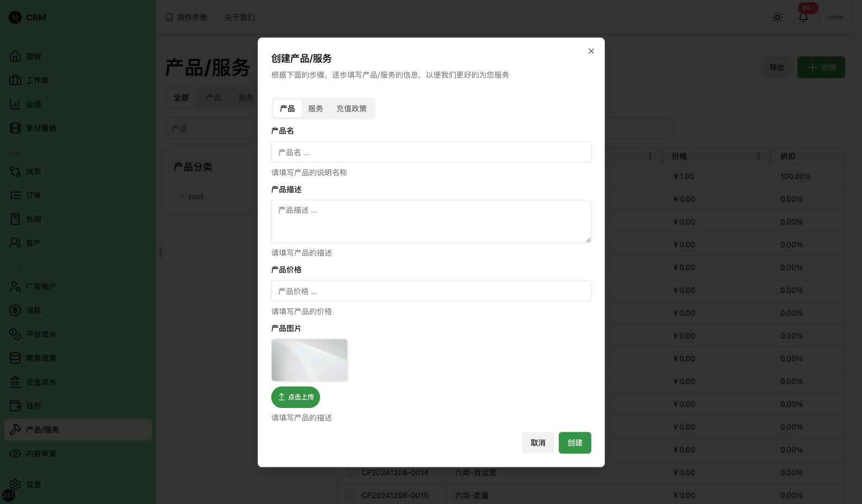Open column menu left of price column
Viewport: 862px width, 504px height.
click(650, 156)
